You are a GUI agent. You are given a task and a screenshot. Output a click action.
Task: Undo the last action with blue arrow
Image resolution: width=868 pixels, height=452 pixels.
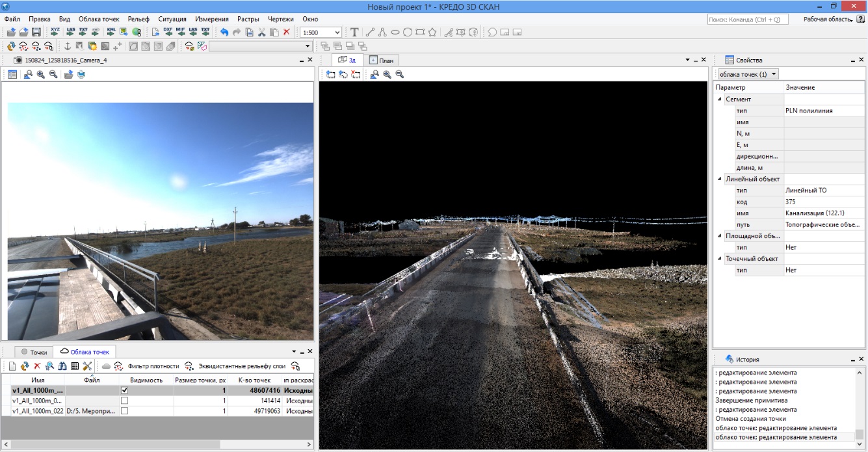click(225, 32)
